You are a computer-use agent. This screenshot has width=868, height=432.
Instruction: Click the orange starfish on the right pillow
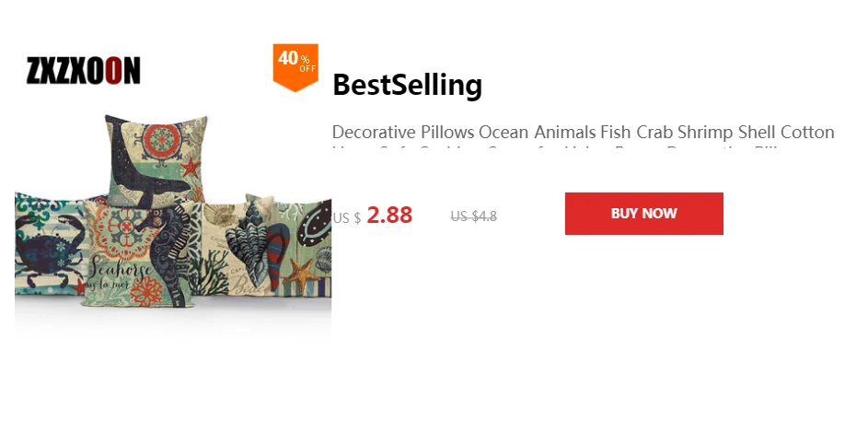[x=302, y=275]
